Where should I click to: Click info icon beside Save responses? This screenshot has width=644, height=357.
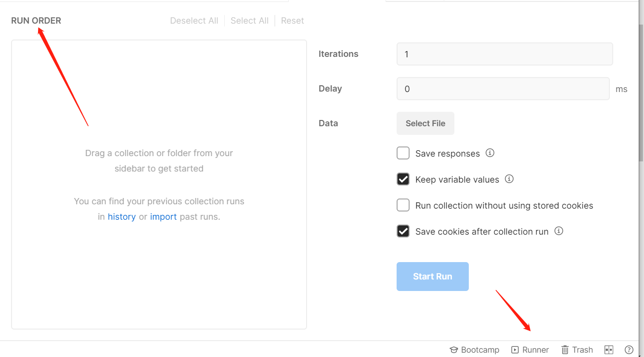pyautogui.click(x=490, y=153)
